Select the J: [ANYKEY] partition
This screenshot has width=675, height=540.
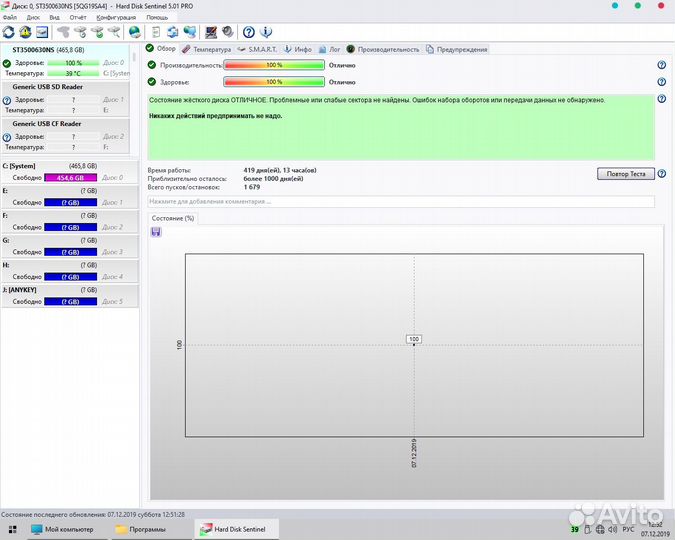pos(69,295)
